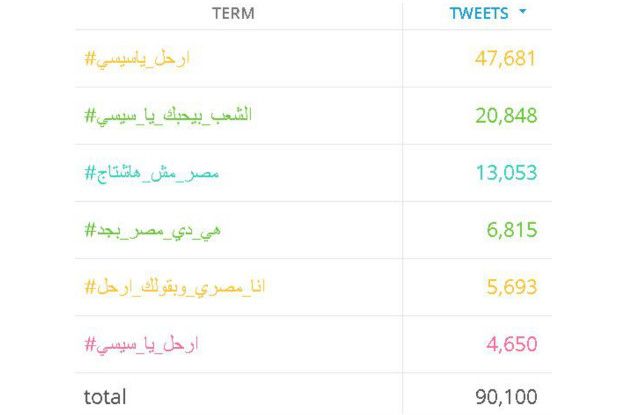
Task: Sort the table by TWEETS column header
Action: coord(479,14)
